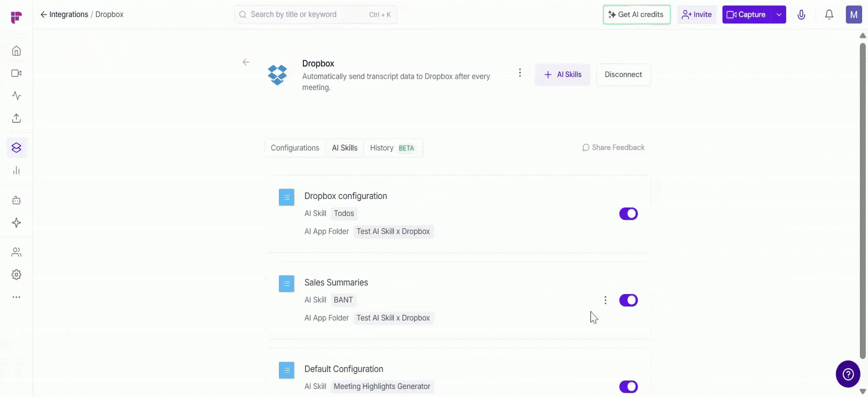
Task: Disconnect the Dropbox integration
Action: pos(623,75)
